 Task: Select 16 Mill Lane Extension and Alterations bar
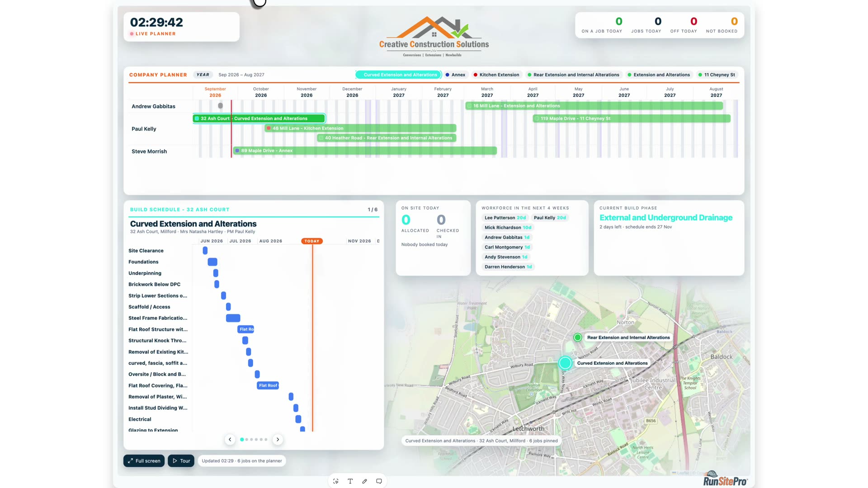pos(594,106)
